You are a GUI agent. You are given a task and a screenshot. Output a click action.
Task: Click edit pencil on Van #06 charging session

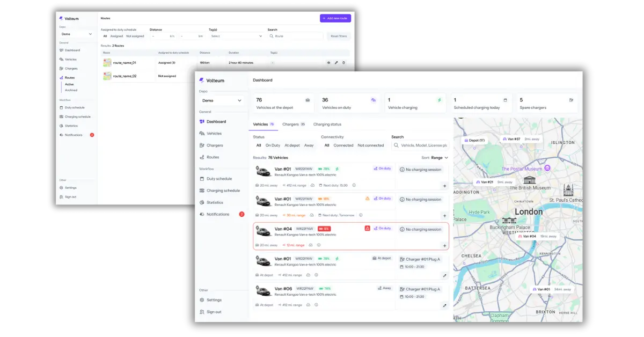444,305
